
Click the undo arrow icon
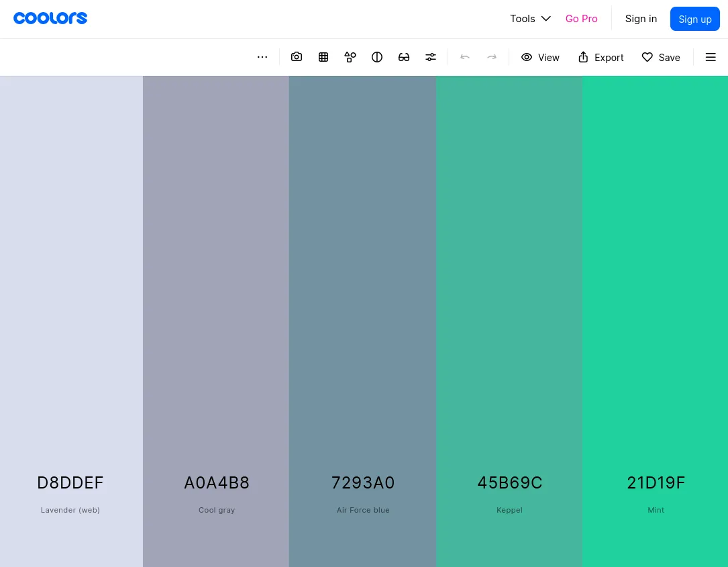[465, 57]
